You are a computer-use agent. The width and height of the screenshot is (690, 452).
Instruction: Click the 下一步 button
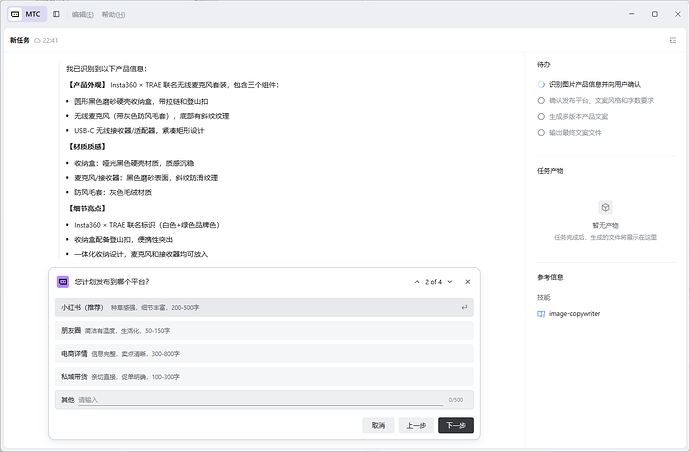[x=456, y=425]
